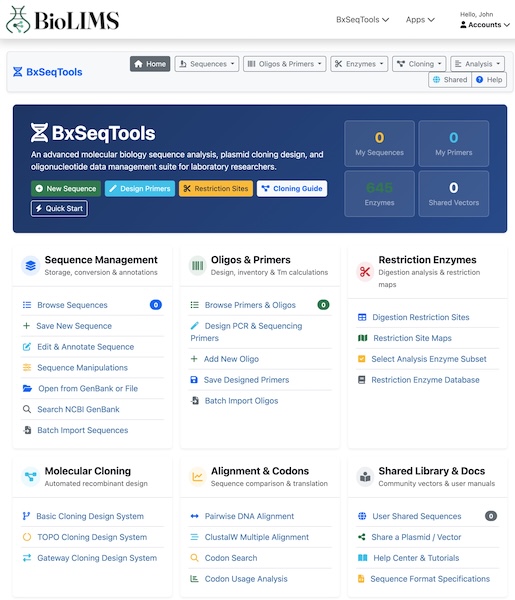Click the pencil icon beside Design PCR Primers
The height and width of the screenshot is (600, 515).
pyautogui.click(x=194, y=326)
